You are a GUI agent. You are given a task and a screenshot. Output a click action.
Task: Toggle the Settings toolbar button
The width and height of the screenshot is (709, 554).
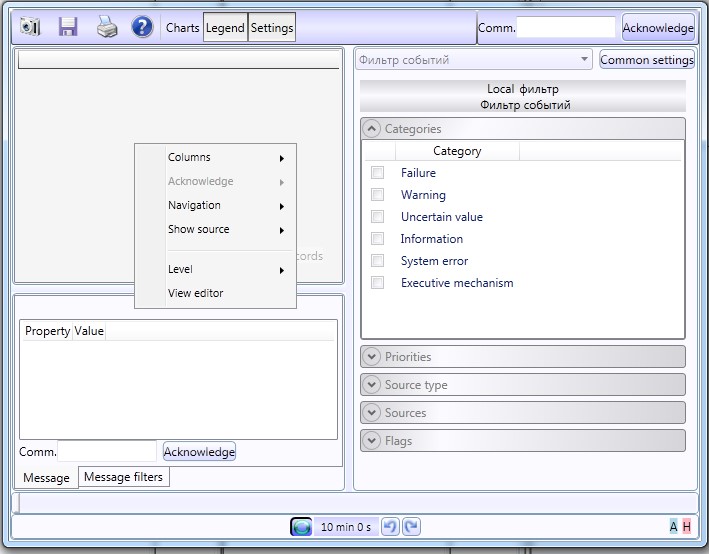pos(272,28)
